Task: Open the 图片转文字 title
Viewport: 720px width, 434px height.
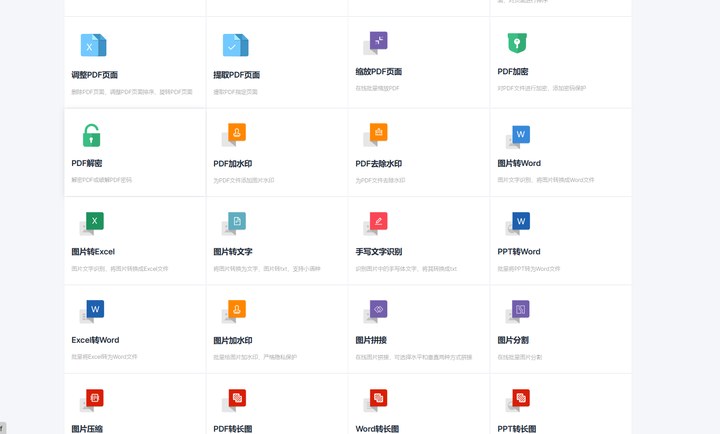Action: tap(233, 252)
